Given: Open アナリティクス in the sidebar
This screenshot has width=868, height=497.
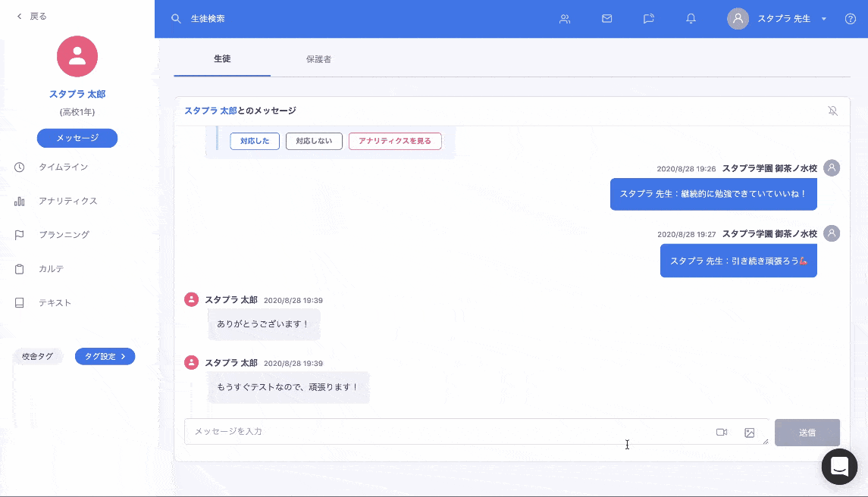Looking at the screenshot, I should pos(67,202).
